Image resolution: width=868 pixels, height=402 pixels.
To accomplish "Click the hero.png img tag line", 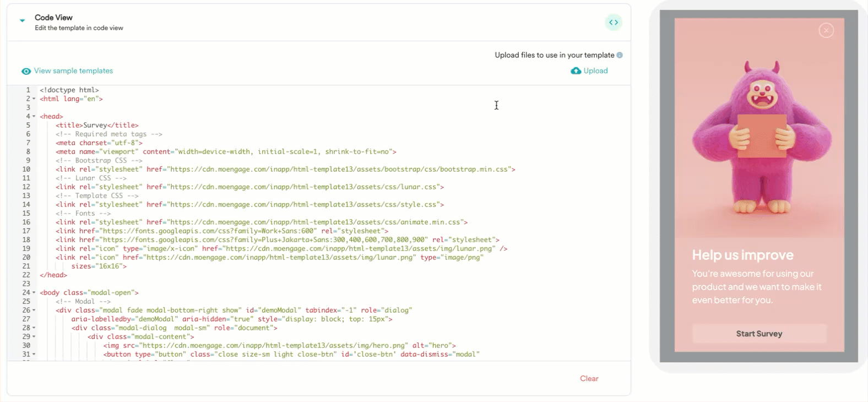I will (279, 345).
